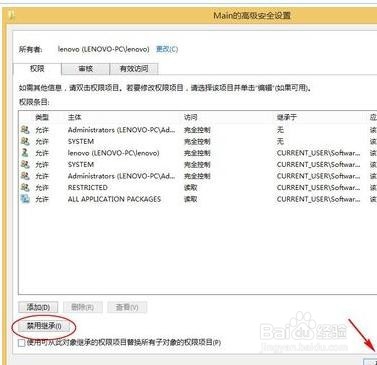Image resolution: width=377 pixels, height=365 pixels.
Task: Select the SYSTEM entry inherited from CURRENT_USER
Action: point(197,164)
